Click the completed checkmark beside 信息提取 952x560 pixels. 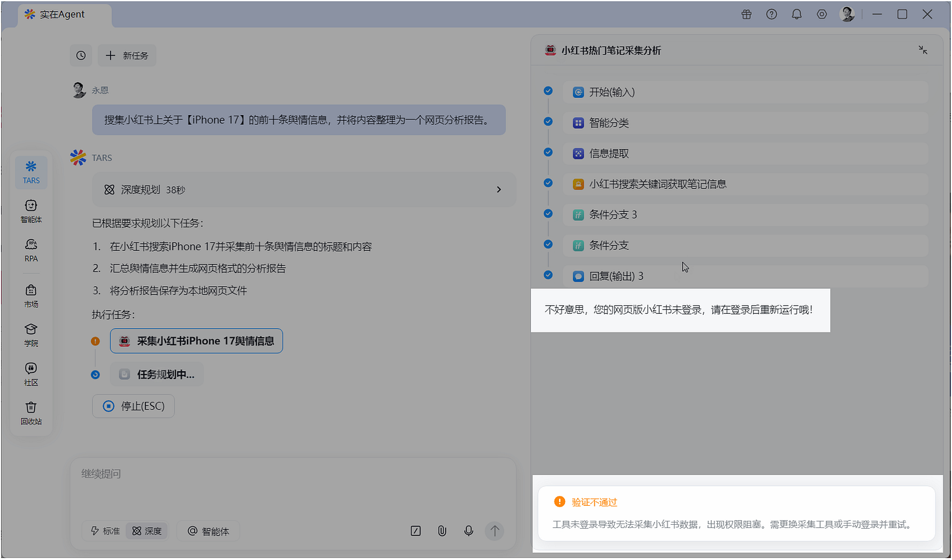[x=548, y=152]
